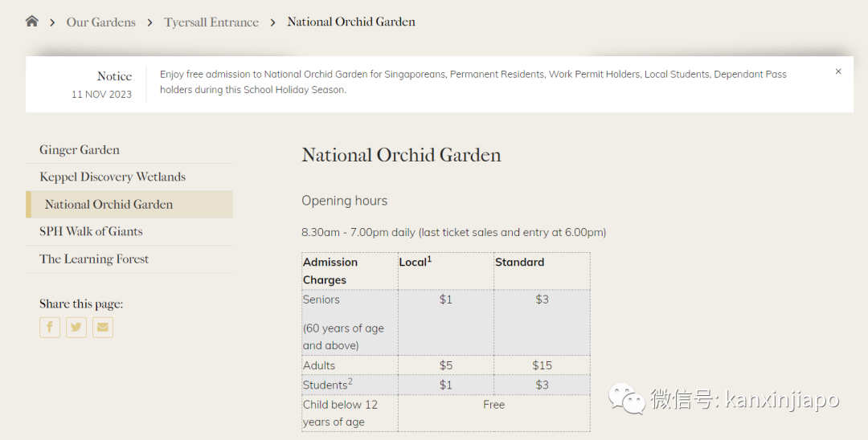Click the Local column header footnote
The image size is (868, 440).
pyautogui.click(x=429, y=259)
